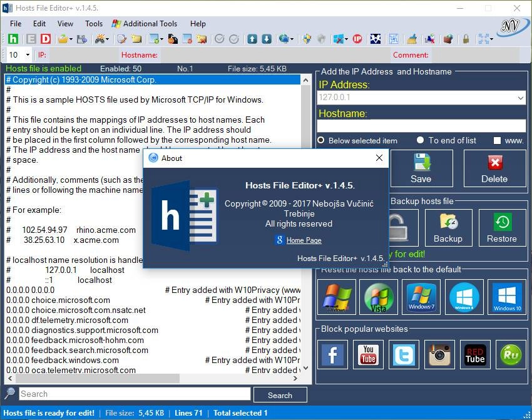Select the '0.0.0.0 choice.microsoft.com' row
Viewport: 532px width, 420px height.
(153, 300)
